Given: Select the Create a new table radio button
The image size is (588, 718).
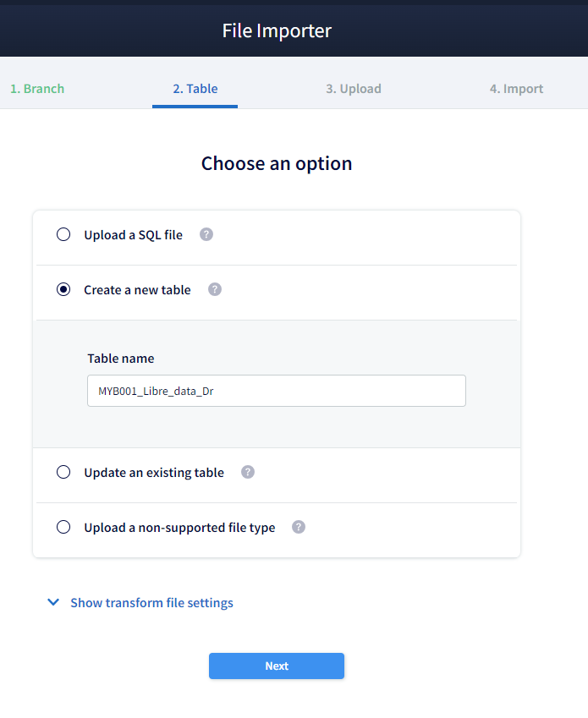Looking at the screenshot, I should 63,289.
